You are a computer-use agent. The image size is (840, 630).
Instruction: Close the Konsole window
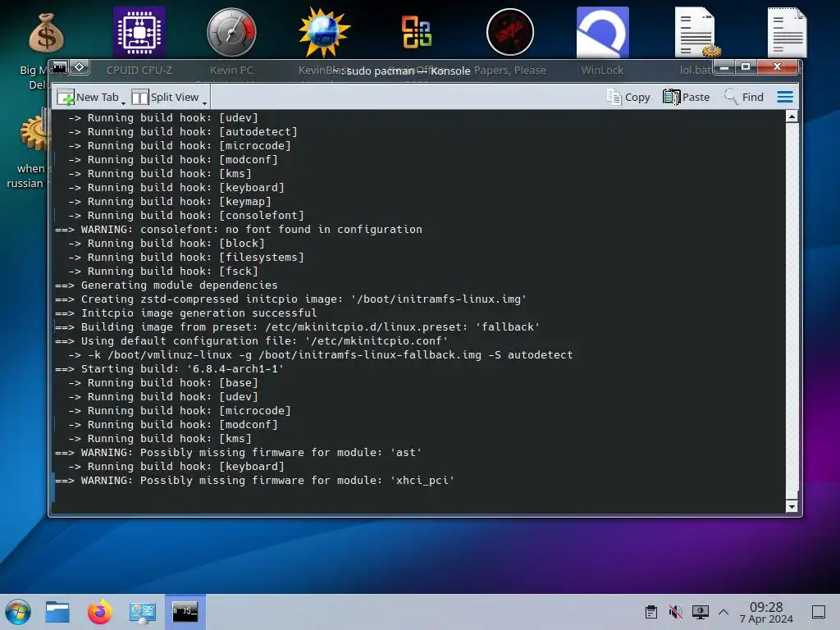[x=777, y=67]
